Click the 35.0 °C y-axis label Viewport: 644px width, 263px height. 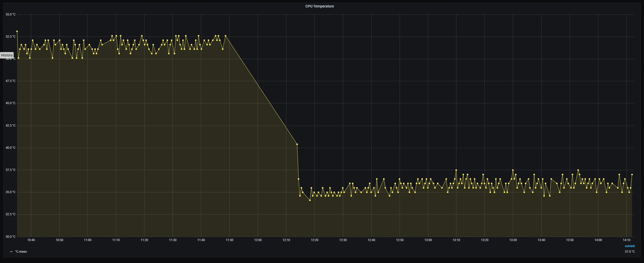[x=11, y=192]
